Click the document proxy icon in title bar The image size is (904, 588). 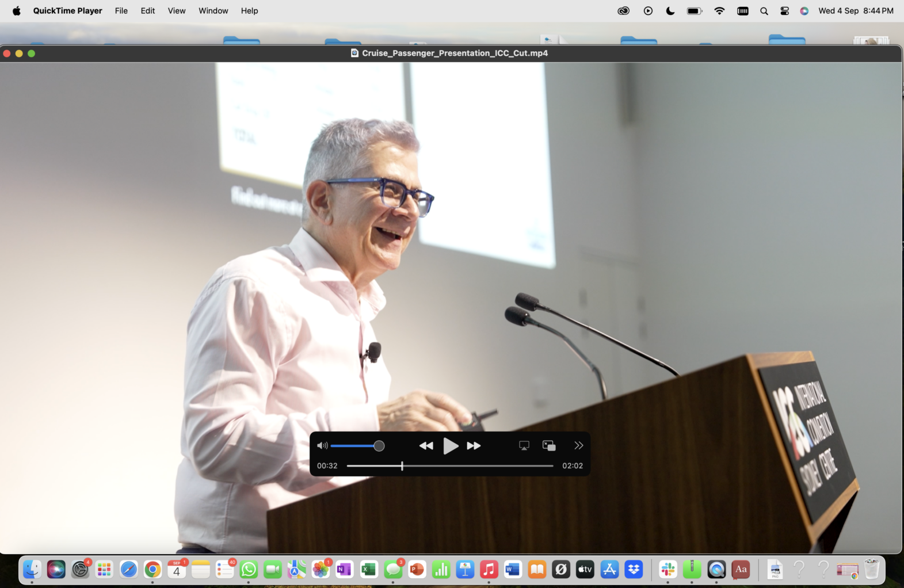(x=354, y=53)
